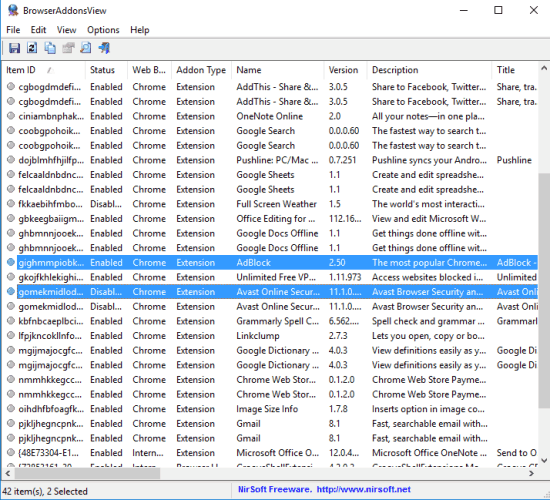This screenshot has height=500, width=550.
Task: Click the 'Spell check and grammar' description
Action: coord(428,321)
